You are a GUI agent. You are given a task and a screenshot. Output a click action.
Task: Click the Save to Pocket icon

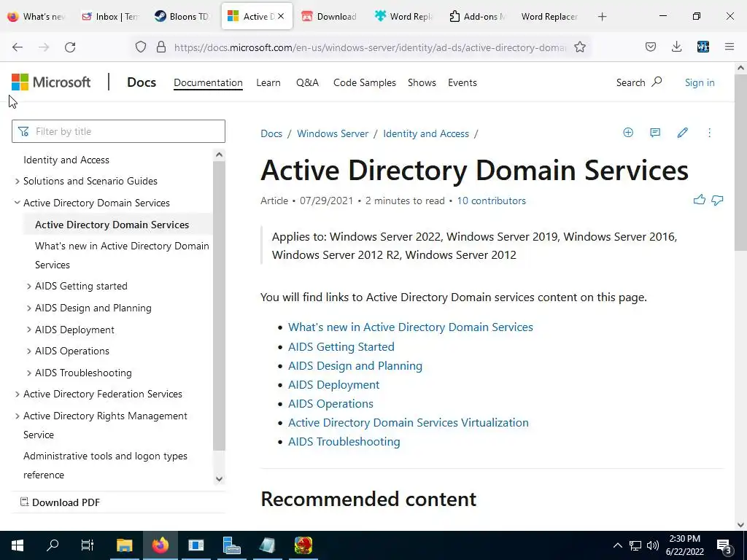651,47
